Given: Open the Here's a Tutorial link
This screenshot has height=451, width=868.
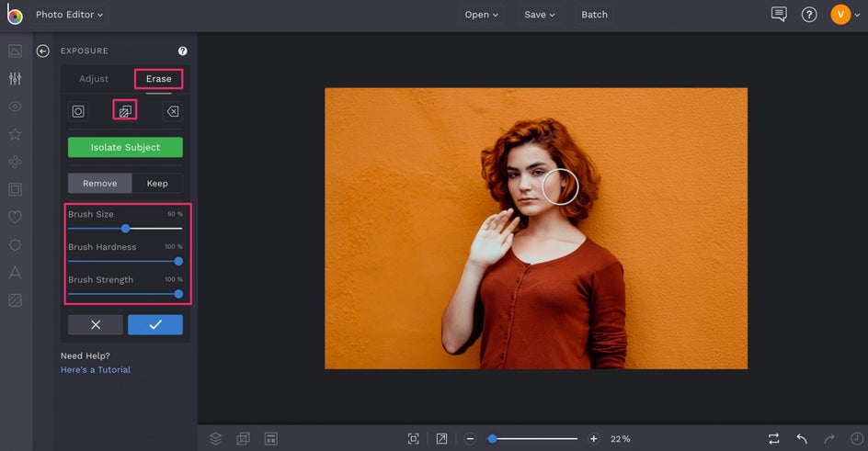Looking at the screenshot, I should 96,369.
